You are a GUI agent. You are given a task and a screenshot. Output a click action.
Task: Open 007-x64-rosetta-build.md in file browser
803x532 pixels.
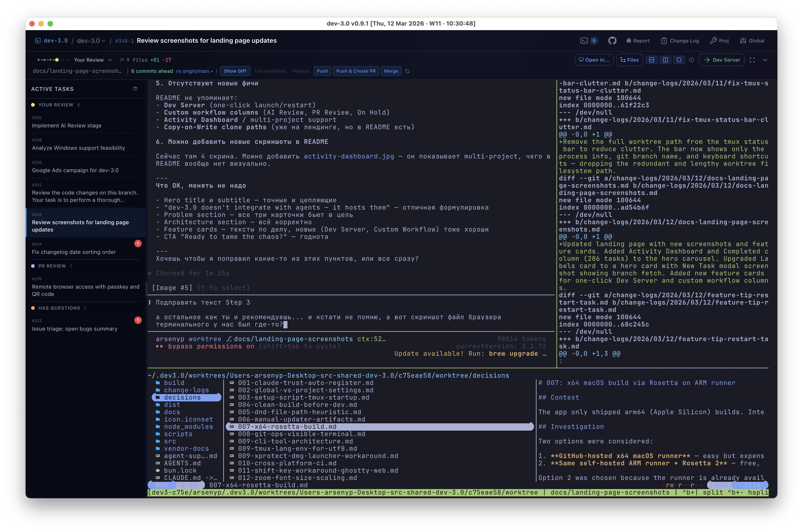pyautogui.click(x=287, y=427)
